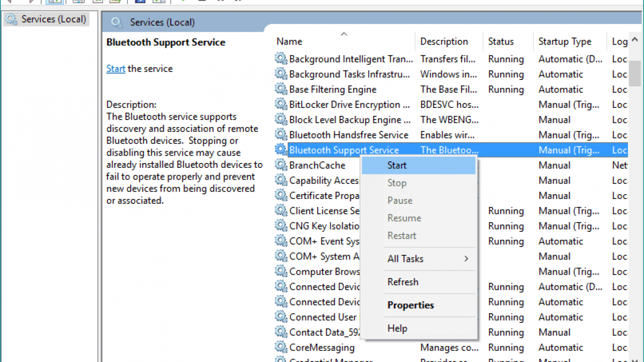Expand the All Tasks submenu

tap(419, 258)
